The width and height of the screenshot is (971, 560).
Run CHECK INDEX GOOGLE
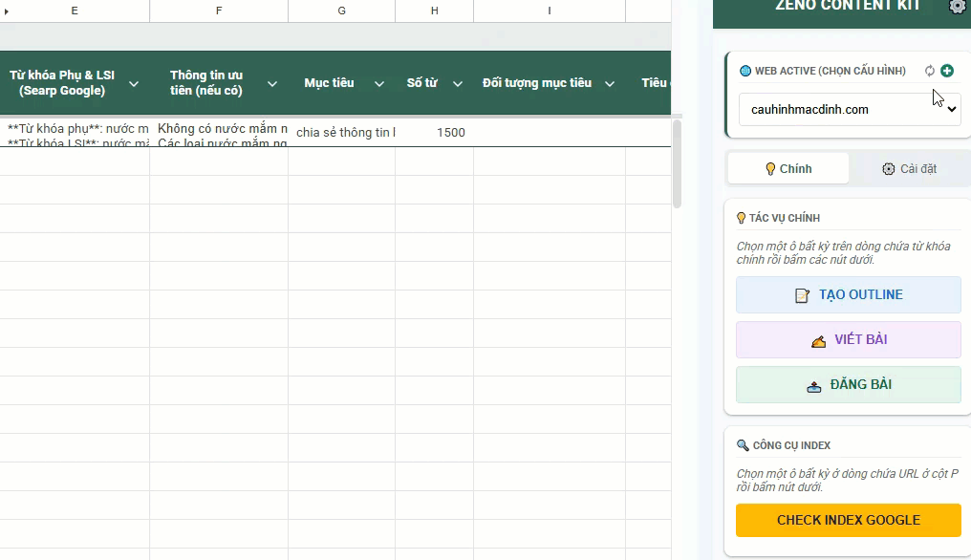tap(848, 521)
